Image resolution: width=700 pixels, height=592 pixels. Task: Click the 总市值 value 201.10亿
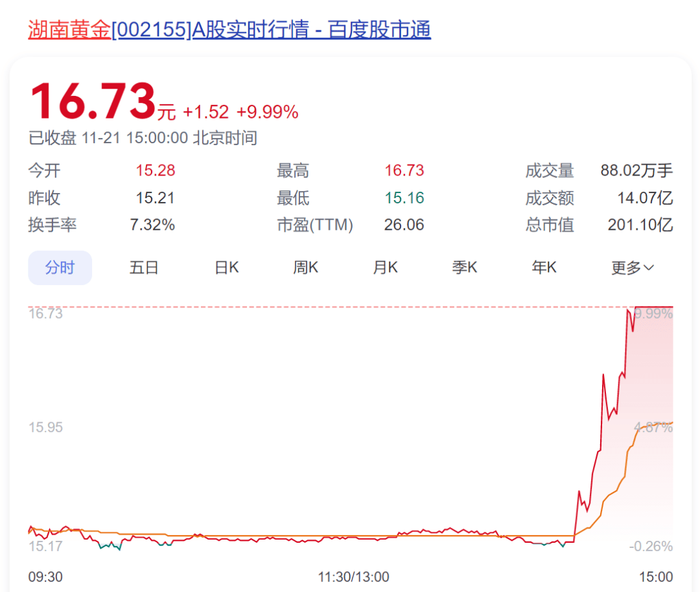click(x=640, y=224)
